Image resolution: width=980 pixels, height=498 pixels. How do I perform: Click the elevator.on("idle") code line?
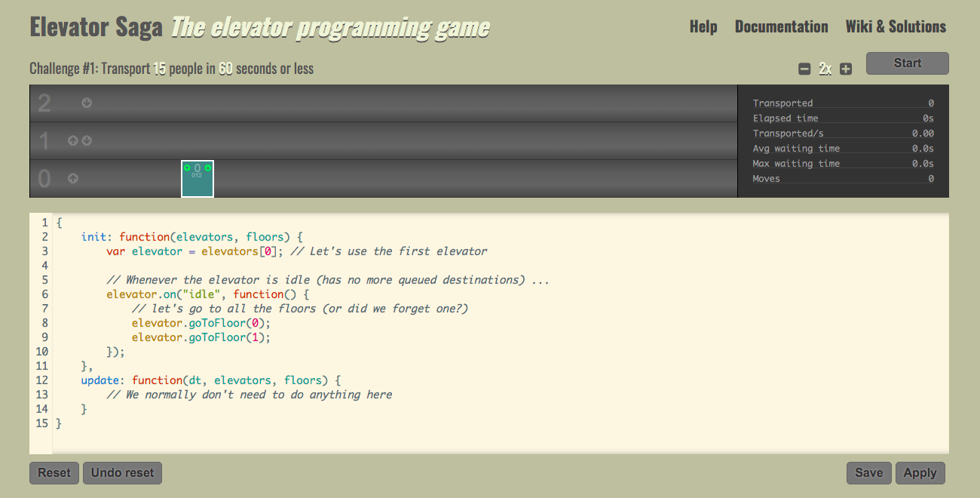(x=208, y=294)
